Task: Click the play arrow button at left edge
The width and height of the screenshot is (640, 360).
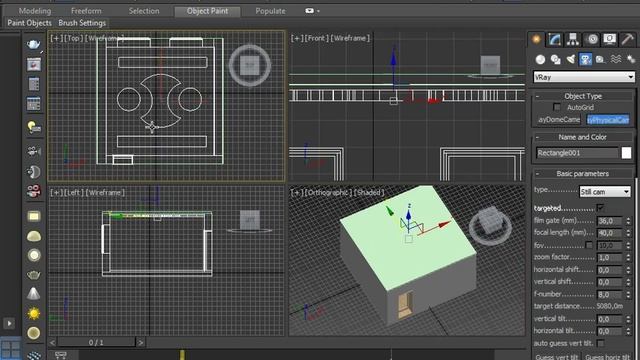Action: click(9, 323)
